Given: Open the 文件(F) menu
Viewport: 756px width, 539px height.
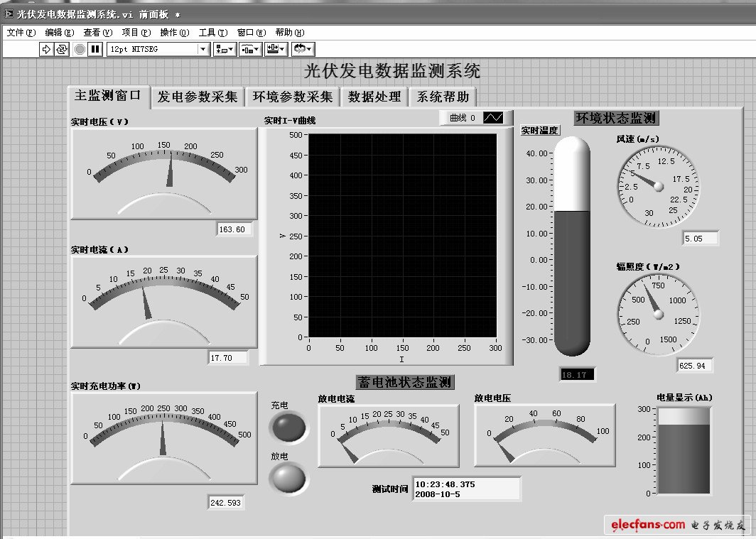Looking at the screenshot, I should [21, 32].
